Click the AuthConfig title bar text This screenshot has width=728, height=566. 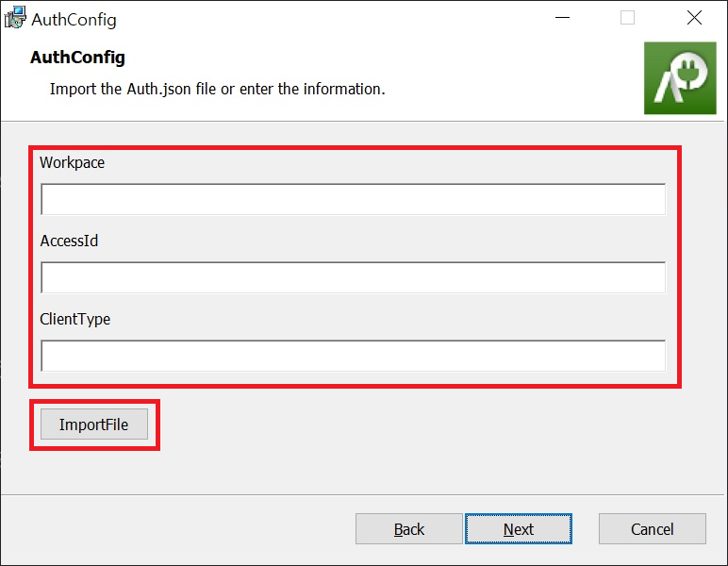pos(74,19)
